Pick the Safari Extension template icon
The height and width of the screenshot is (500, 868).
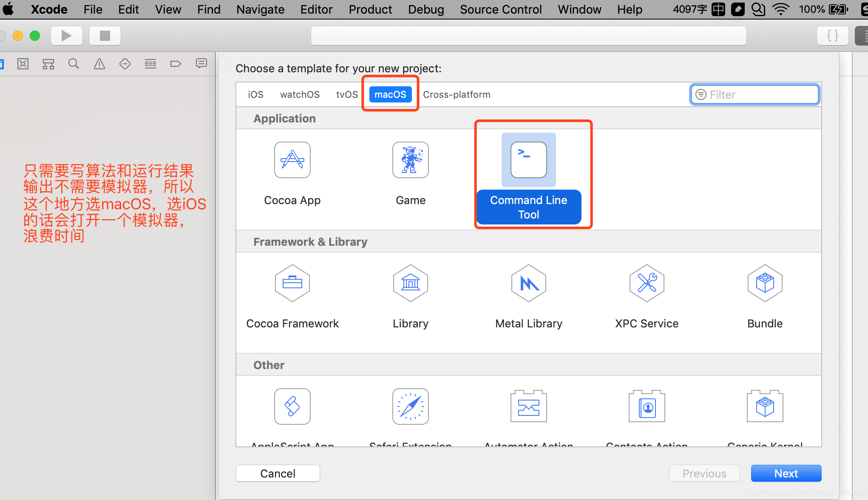point(410,406)
